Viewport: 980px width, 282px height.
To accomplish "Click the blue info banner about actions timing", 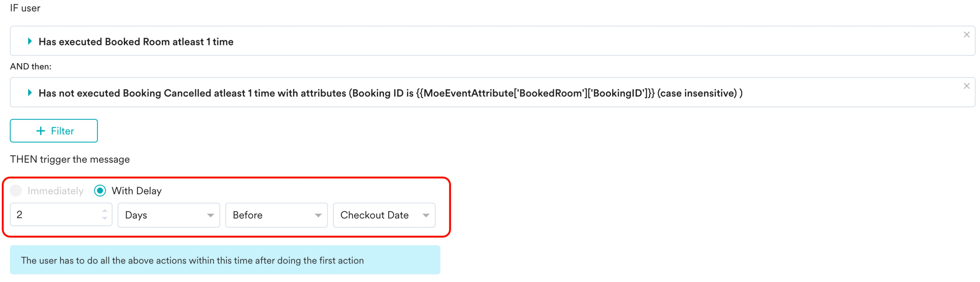I will click(x=225, y=260).
